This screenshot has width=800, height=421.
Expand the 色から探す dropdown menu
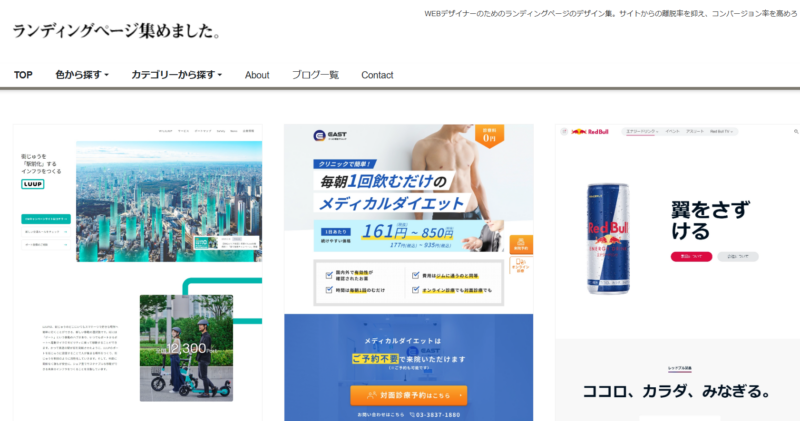pyautogui.click(x=82, y=75)
